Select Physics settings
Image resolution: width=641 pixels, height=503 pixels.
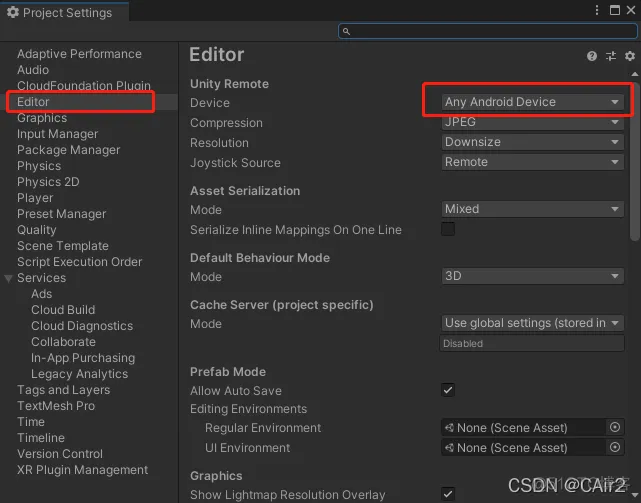(39, 166)
